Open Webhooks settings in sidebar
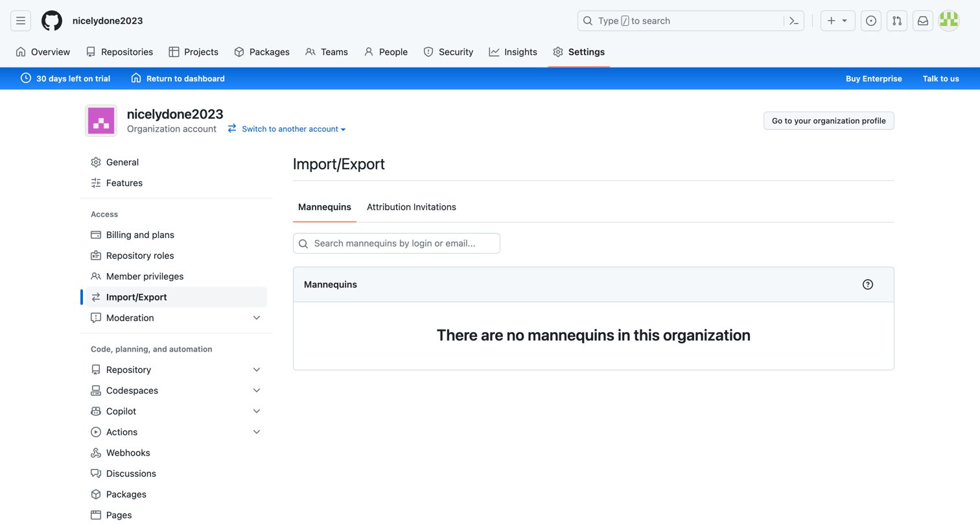This screenshot has width=980, height=528. tap(176, 453)
